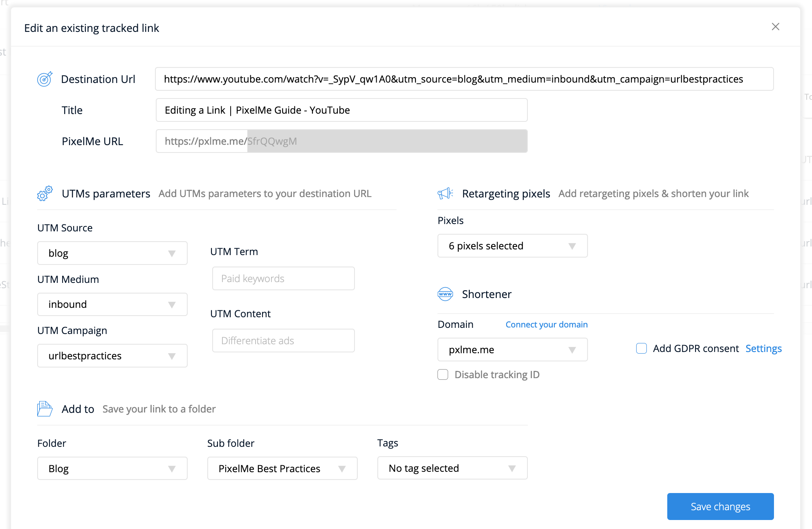Click the 'Add GDPR consent' label
This screenshot has width=812, height=529.
click(x=696, y=348)
